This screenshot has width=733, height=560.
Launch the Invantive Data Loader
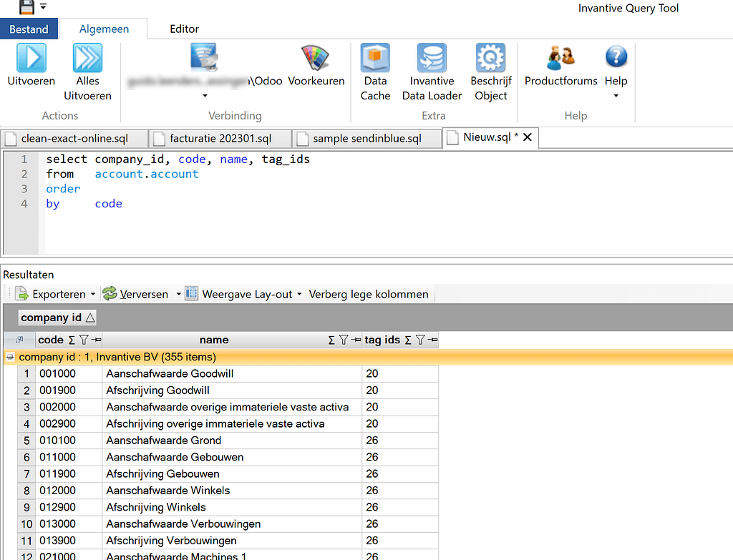432,68
